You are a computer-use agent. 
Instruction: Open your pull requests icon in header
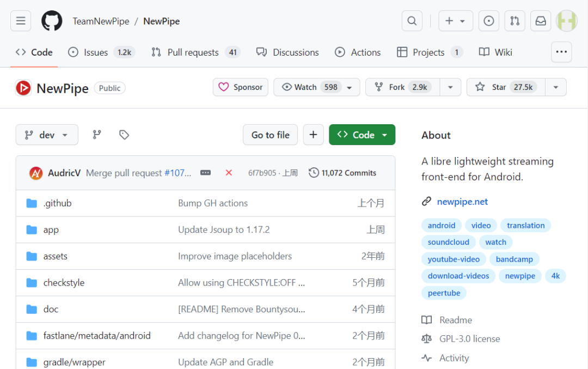514,21
